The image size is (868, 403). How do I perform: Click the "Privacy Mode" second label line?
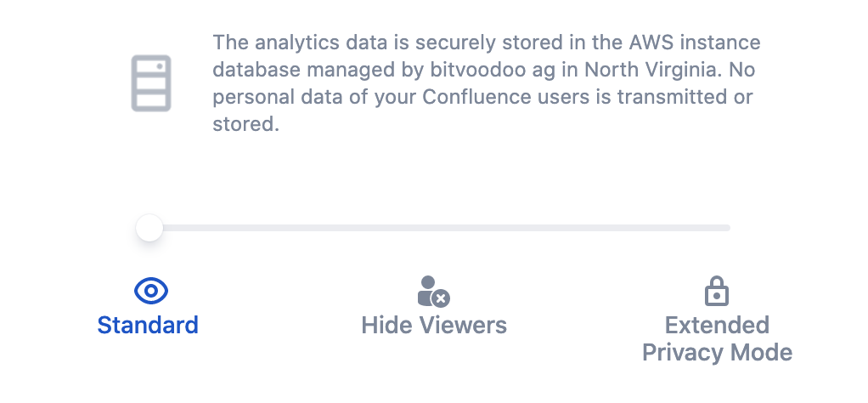click(717, 352)
